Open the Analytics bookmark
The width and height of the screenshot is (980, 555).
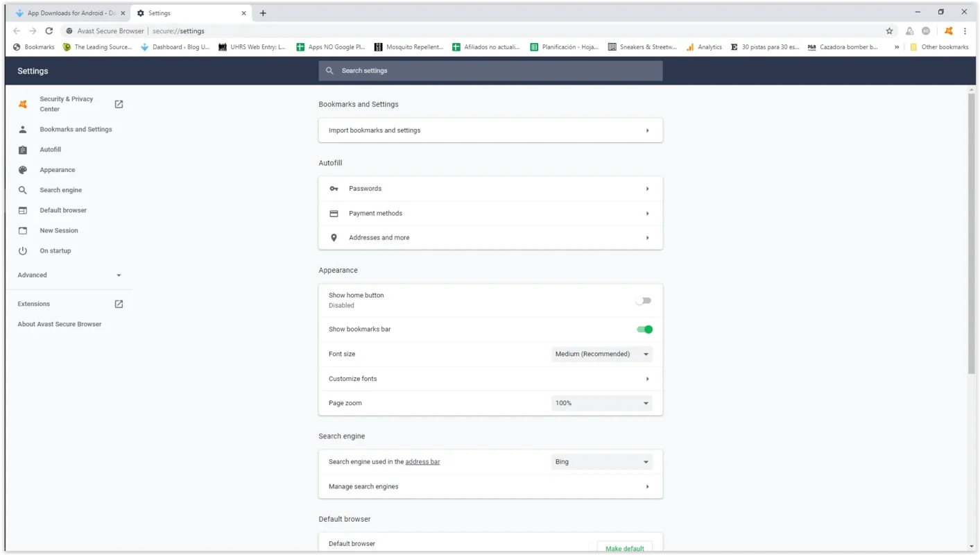704,46
